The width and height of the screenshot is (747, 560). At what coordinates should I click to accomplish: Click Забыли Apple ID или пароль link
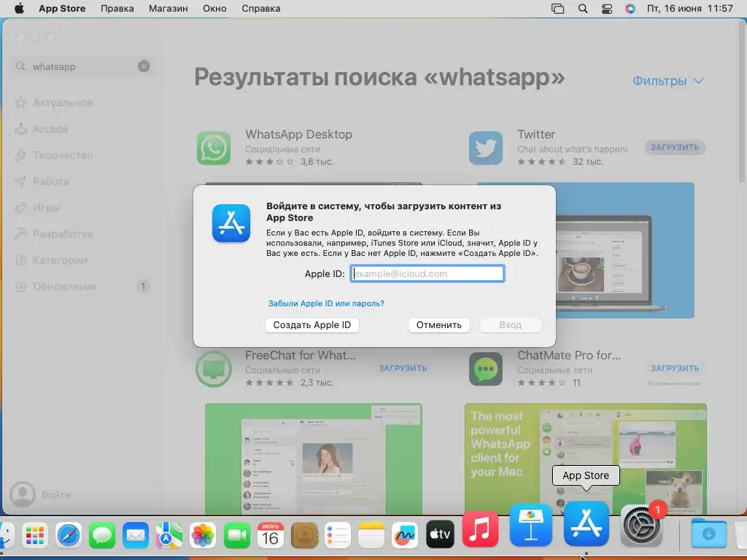pyautogui.click(x=326, y=303)
